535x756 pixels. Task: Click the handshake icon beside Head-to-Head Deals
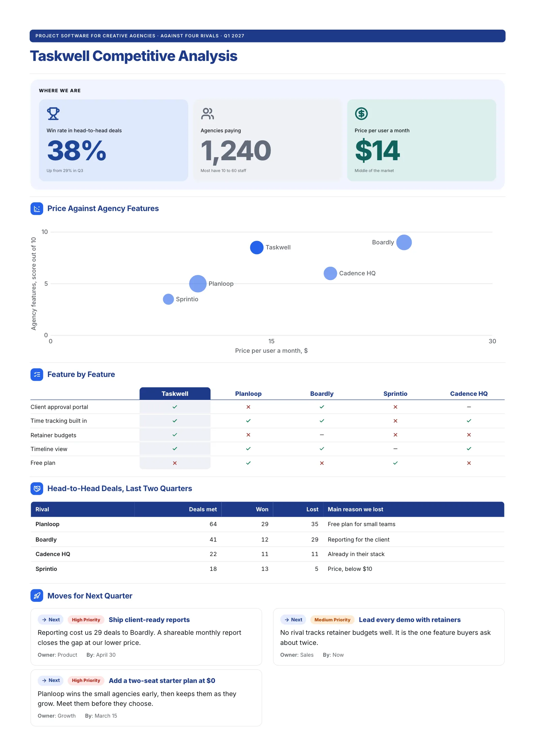[37, 489]
